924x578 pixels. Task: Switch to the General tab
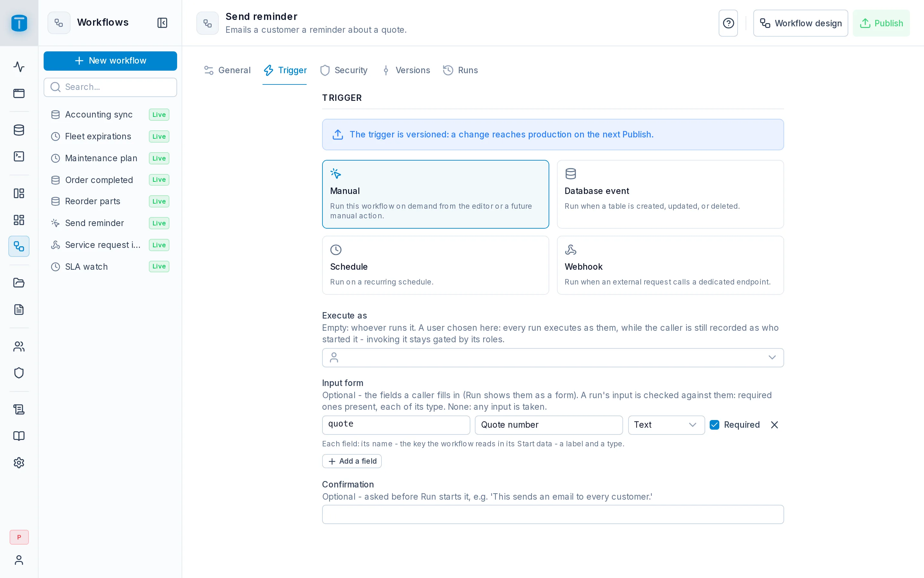[x=227, y=70]
